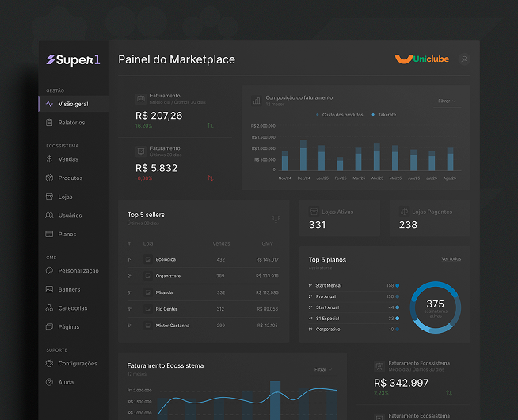
Task: Open the user profile avatar icon
Action: point(464,59)
